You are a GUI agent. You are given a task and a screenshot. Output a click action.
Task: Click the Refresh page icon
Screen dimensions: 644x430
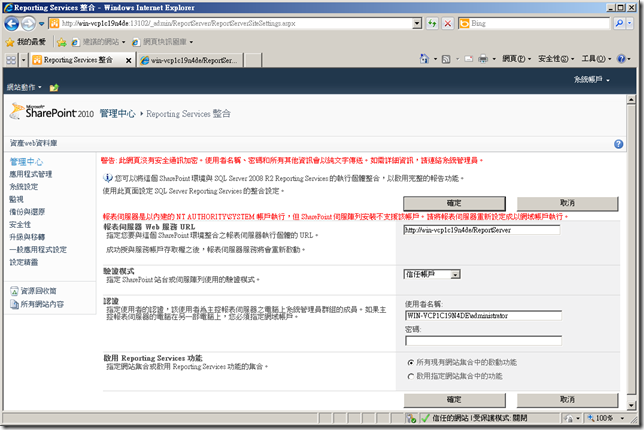(432, 23)
